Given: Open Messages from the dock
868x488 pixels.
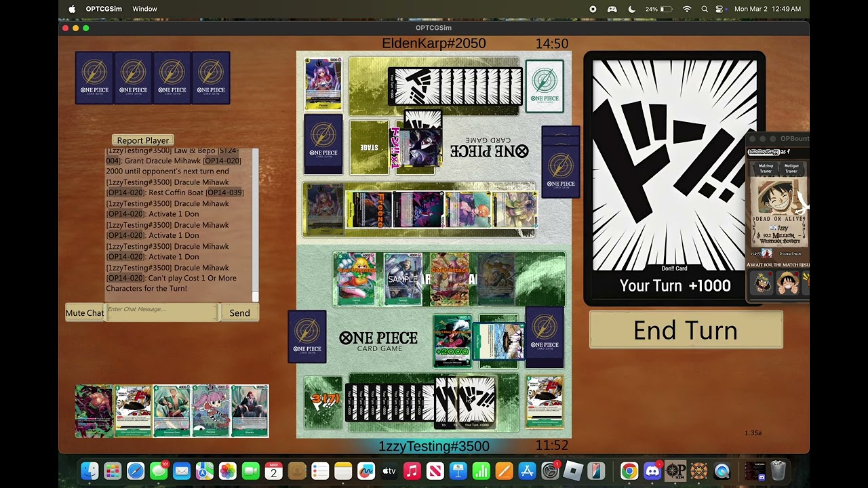Looking at the screenshot, I should [x=159, y=470].
